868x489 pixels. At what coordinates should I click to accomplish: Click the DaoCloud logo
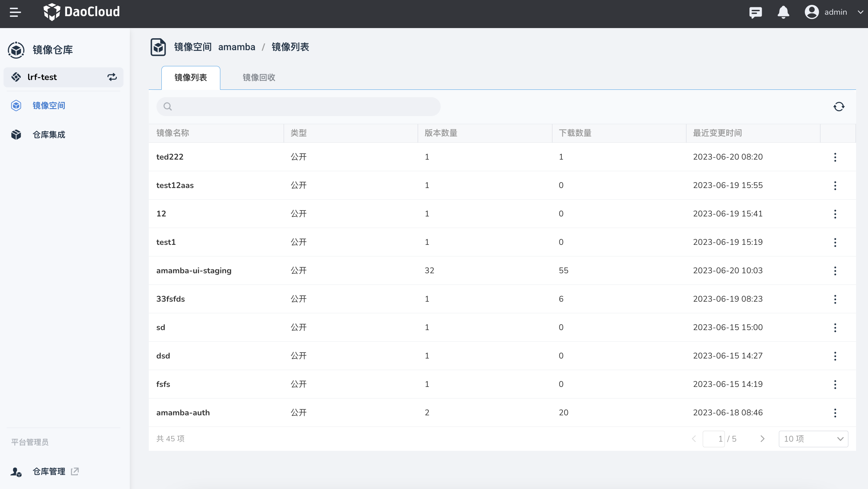pyautogui.click(x=81, y=12)
